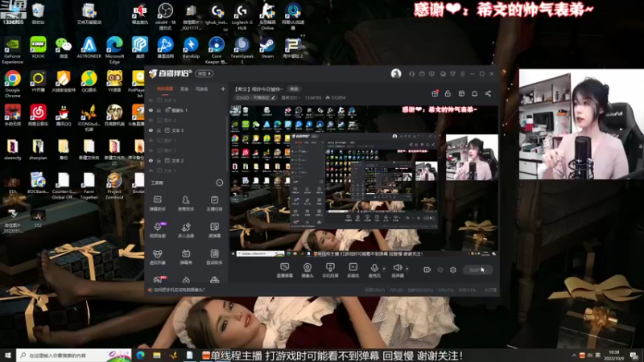Viewport: 644px width, 362px height.
Task: Show the hidden 文本 1 layer via its eye icon
Action: pos(151,171)
